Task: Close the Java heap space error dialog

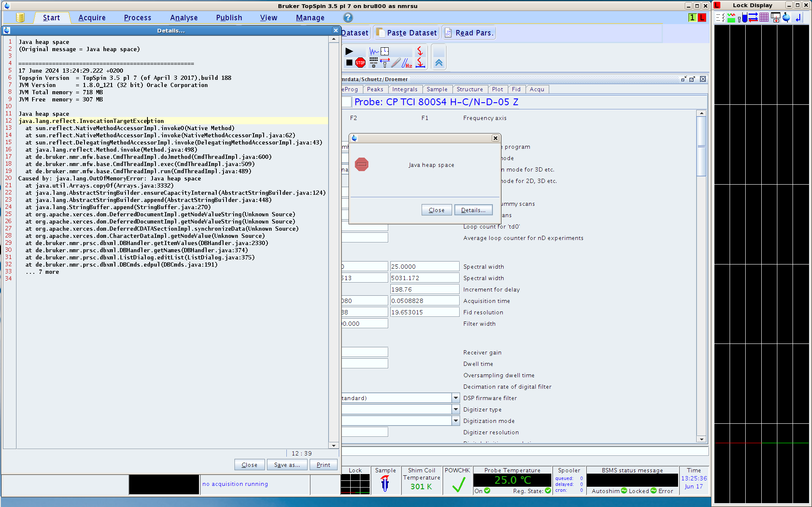Action: click(436, 210)
